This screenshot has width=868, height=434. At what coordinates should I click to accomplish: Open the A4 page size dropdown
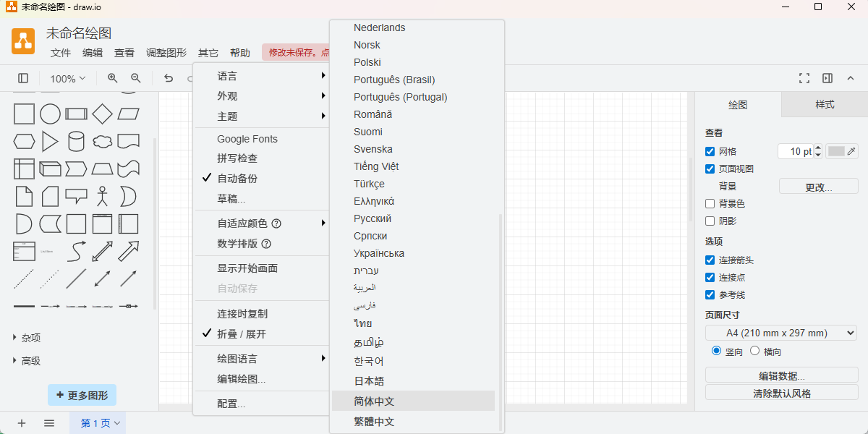click(x=781, y=333)
